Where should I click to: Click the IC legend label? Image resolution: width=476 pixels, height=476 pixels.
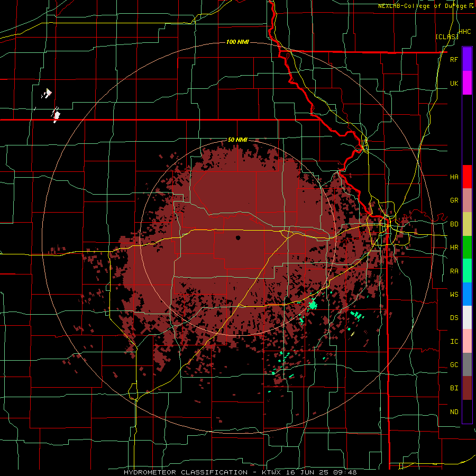tap(454, 342)
